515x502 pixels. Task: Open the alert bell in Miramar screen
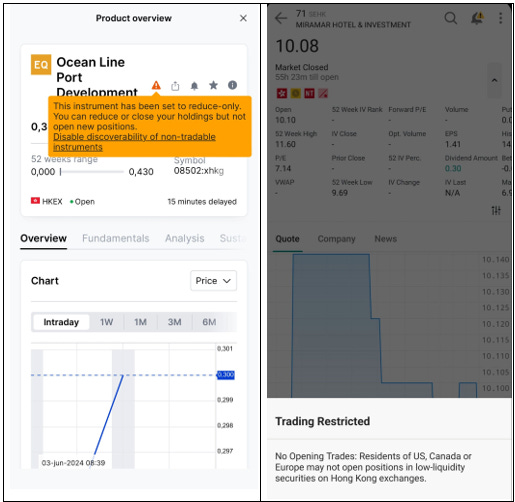477,18
